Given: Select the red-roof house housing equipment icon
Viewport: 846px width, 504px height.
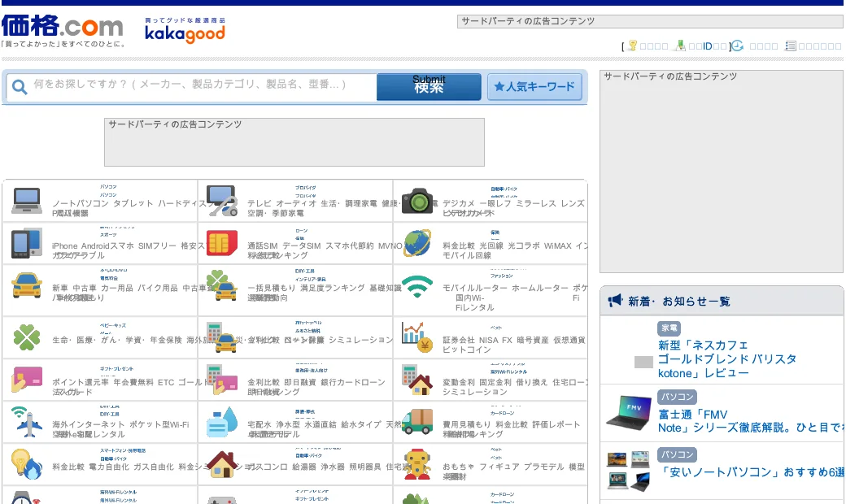Looking at the screenshot, I should [x=222, y=463].
